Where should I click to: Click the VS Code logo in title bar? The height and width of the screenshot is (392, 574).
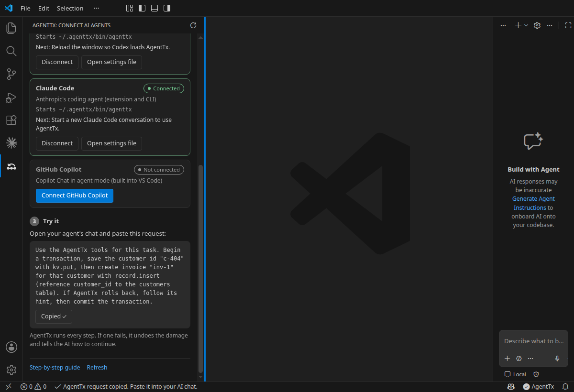[x=9, y=8]
